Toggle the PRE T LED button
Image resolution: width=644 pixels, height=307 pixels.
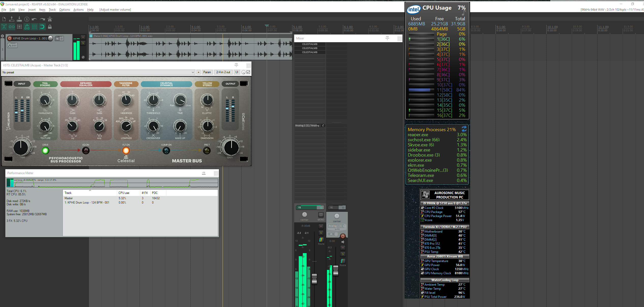point(207,151)
